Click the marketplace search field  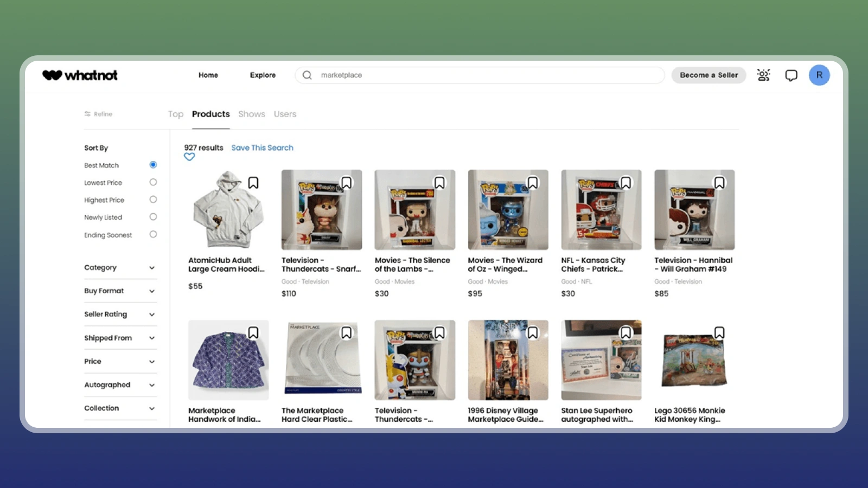[x=480, y=75]
